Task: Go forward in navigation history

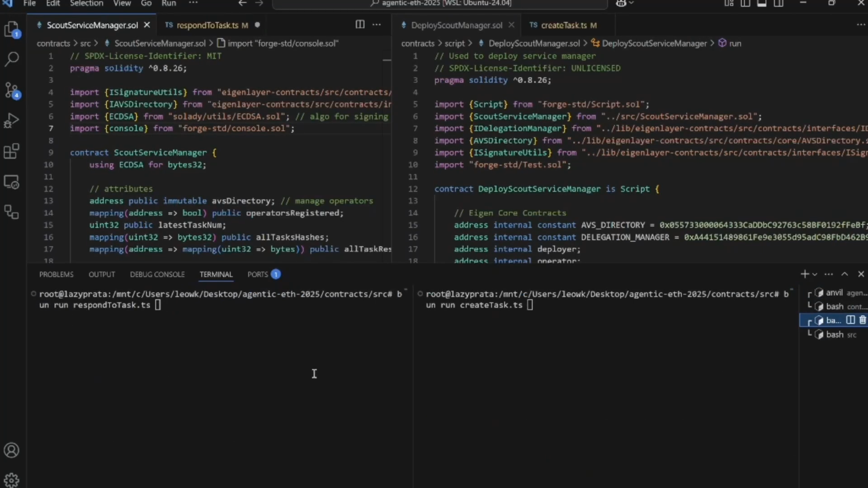Action: click(259, 3)
